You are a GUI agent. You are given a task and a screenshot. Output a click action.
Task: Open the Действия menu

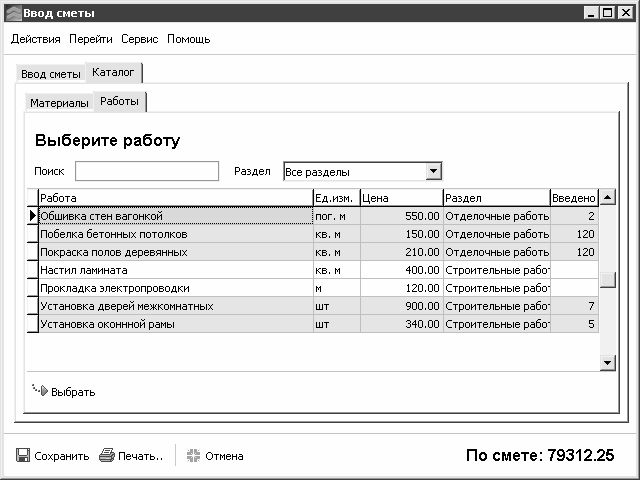click(x=36, y=39)
